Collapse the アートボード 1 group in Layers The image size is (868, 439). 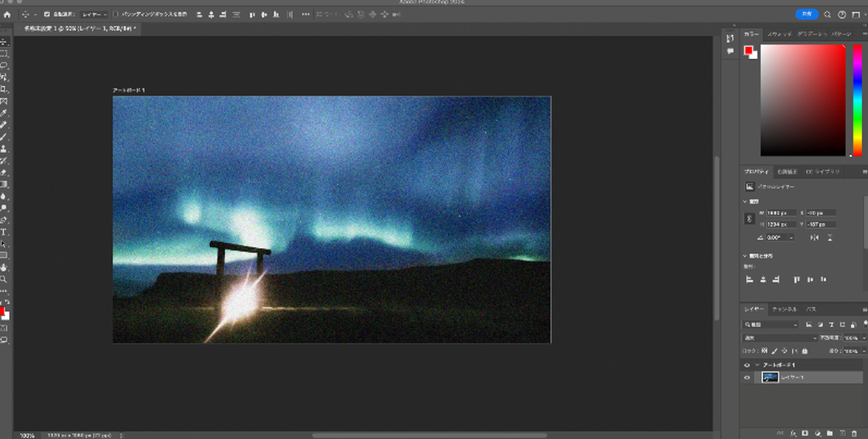click(x=757, y=365)
